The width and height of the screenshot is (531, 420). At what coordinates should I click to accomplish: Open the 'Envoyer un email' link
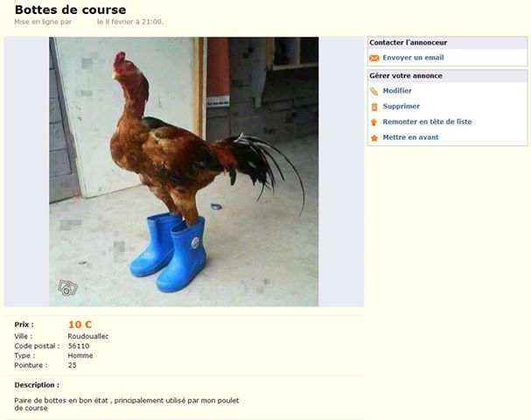[x=413, y=58]
